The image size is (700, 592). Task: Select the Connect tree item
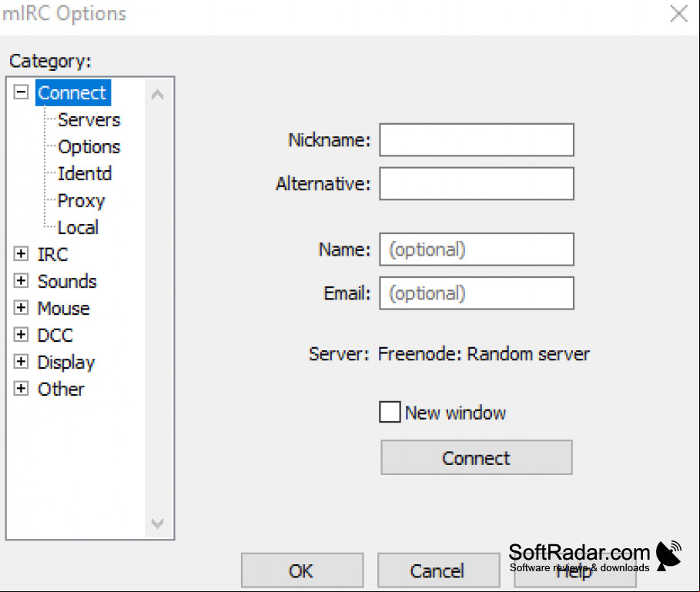[x=72, y=93]
